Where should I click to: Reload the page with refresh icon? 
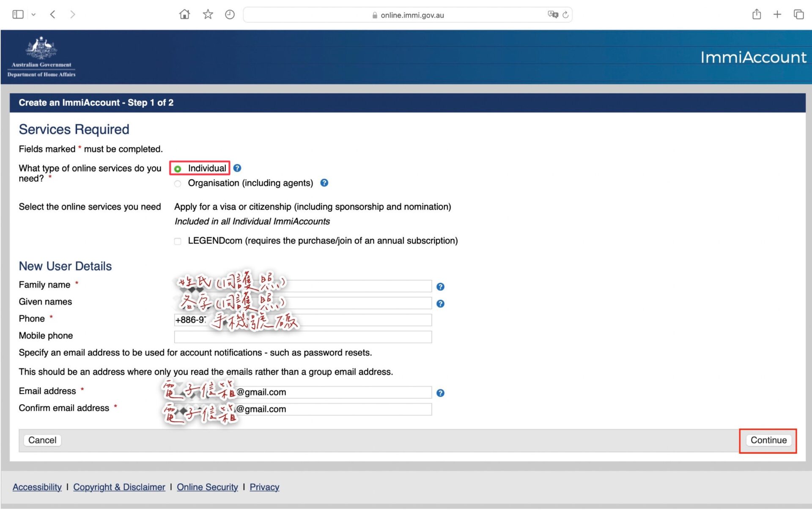pos(566,15)
